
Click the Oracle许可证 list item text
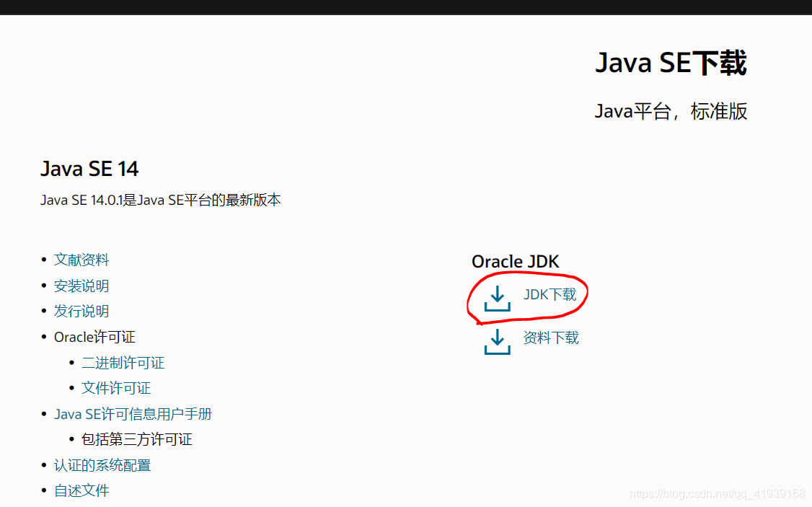coord(94,337)
